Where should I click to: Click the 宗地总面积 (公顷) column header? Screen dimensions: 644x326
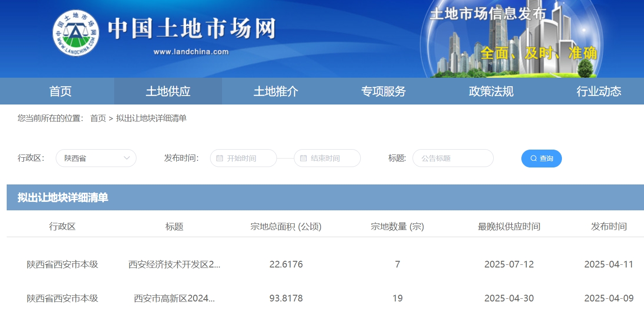coord(286,226)
